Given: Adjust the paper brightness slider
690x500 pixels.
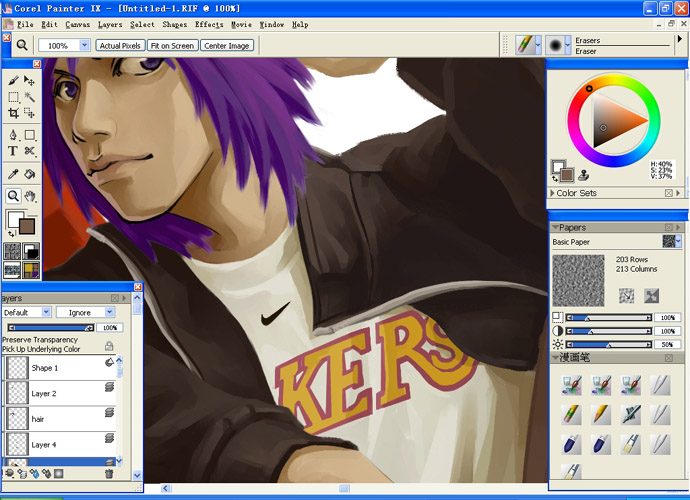Looking at the screenshot, I should coord(609,345).
